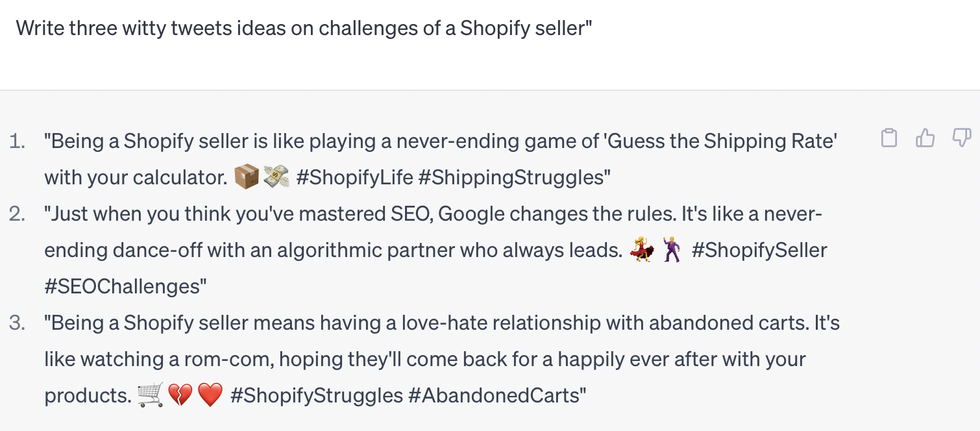Image resolution: width=980 pixels, height=431 pixels.
Task: Click the broken heart emoji
Action: pyautogui.click(x=180, y=395)
